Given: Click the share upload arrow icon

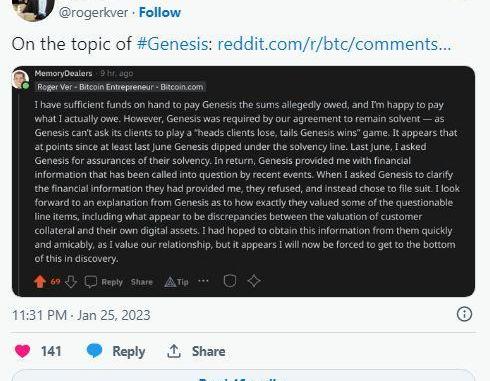Looking at the screenshot, I should tap(174, 351).
